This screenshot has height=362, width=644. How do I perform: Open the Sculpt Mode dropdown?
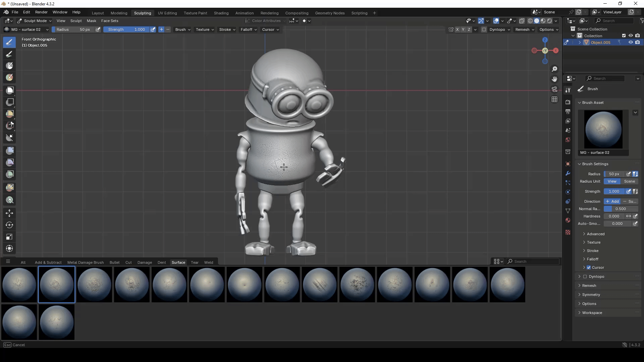point(34,21)
